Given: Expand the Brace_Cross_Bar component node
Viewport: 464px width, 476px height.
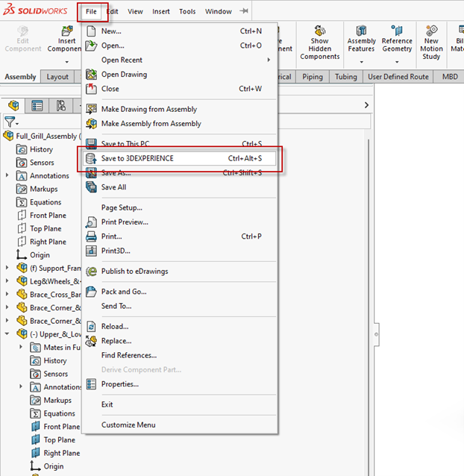Looking at the screenshot, I should pyautogui.click(x=7, y=294).
